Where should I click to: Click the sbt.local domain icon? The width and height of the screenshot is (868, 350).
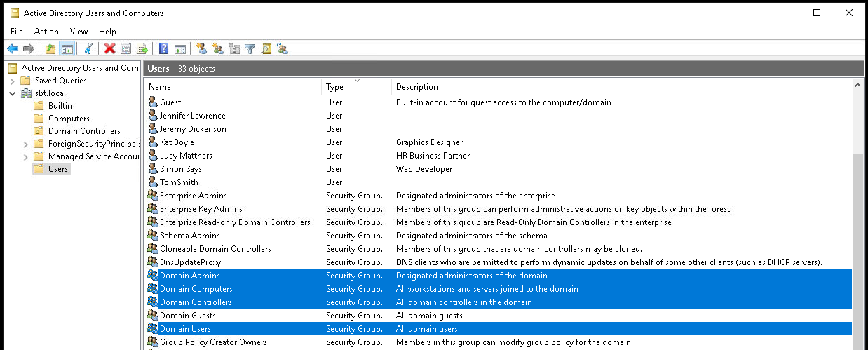click(x=27, y=93)
